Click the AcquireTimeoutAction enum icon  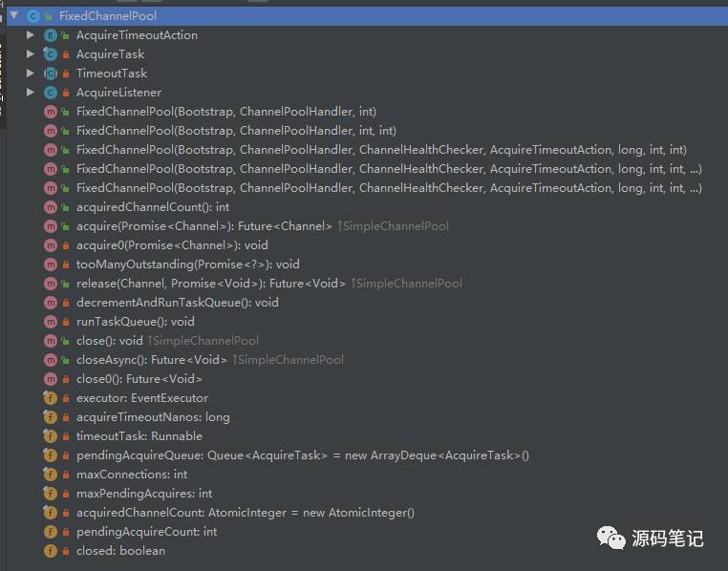(51, 35)
